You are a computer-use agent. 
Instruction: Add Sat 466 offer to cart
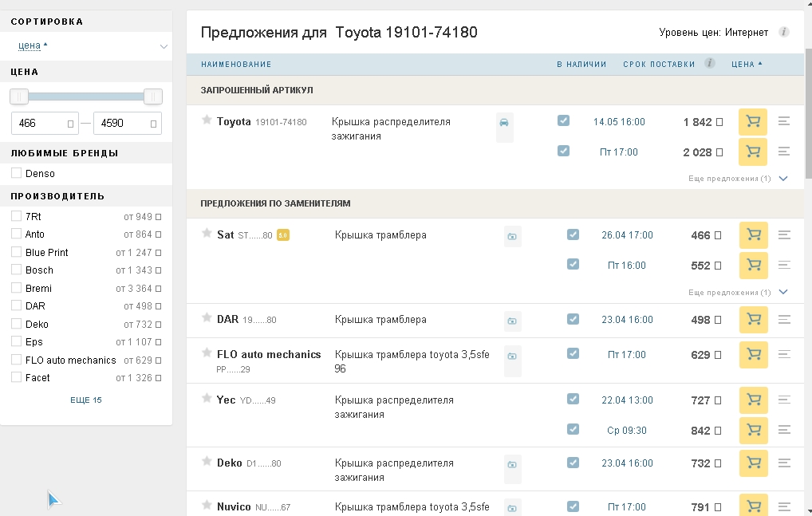point(752,235)
